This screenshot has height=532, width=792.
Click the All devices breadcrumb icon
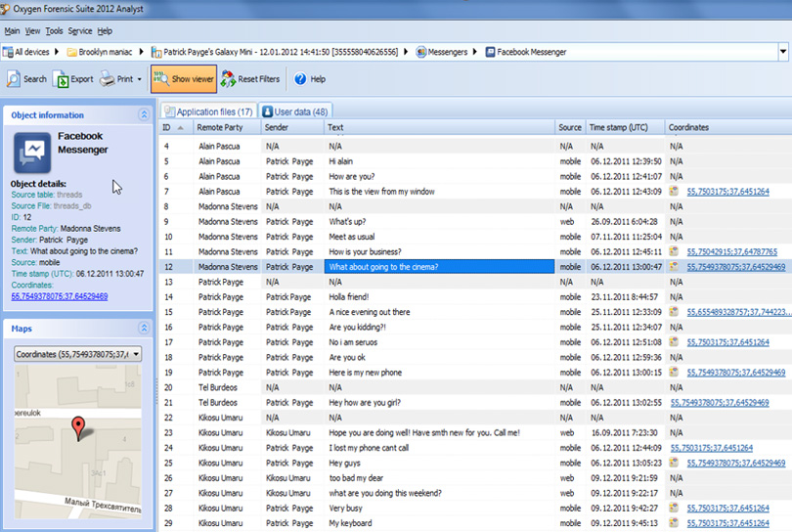tap(8, 52)
